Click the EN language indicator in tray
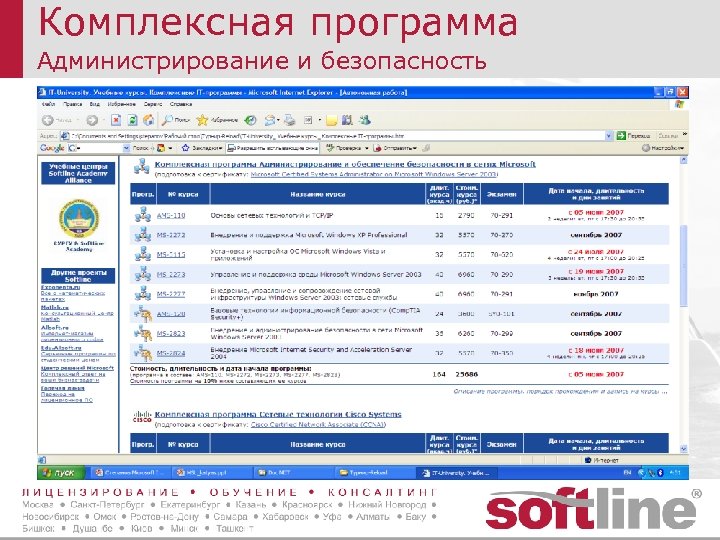Viewport: 720px width, 540px height. pyautogui.click(x=627, y=472)
